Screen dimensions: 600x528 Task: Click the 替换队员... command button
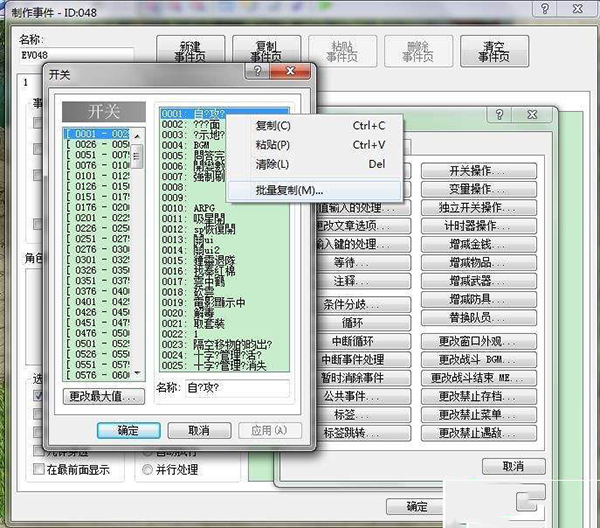click(479, 318)
